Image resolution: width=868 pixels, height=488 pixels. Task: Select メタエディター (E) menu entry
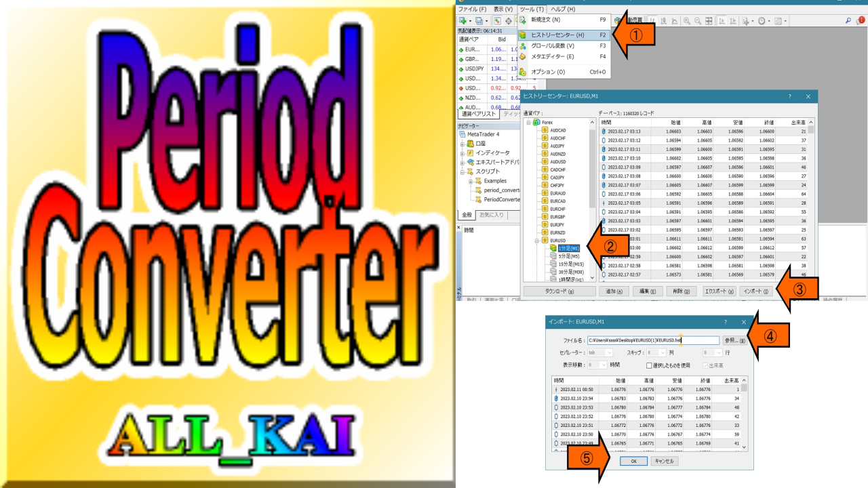tap(564, 56)
